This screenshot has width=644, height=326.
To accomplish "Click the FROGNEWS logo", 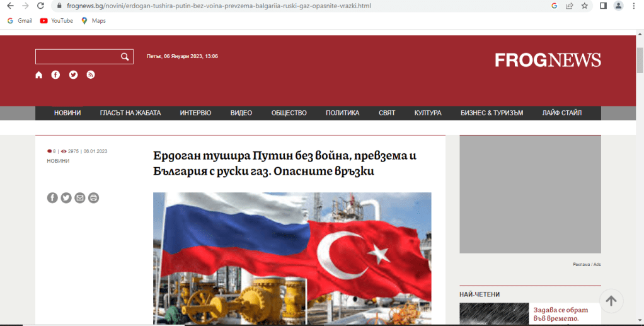I will coord(548,60).
